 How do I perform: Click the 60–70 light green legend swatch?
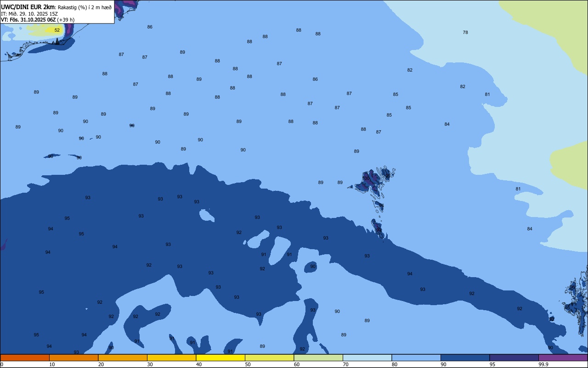click(x=318, y=357)
